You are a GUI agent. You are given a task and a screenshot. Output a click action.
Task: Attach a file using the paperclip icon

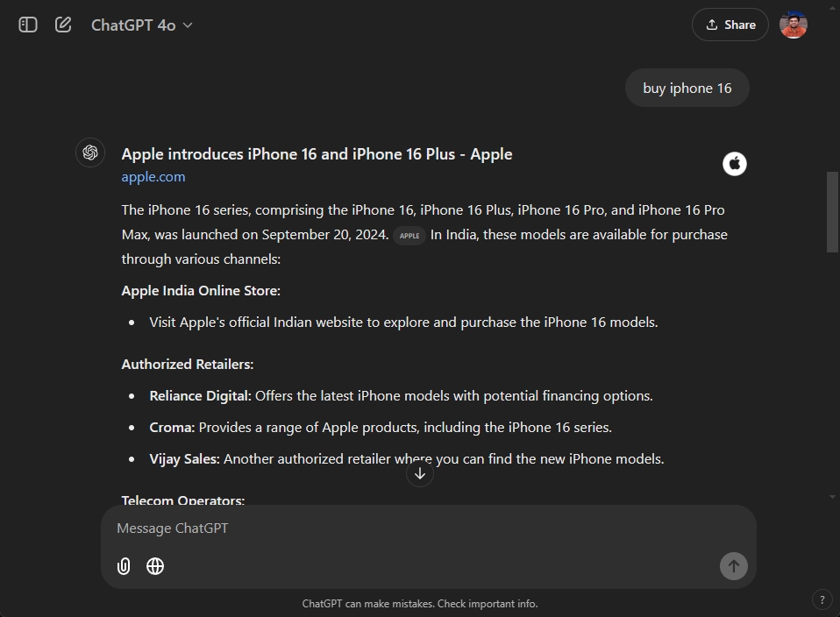point(124,566)
